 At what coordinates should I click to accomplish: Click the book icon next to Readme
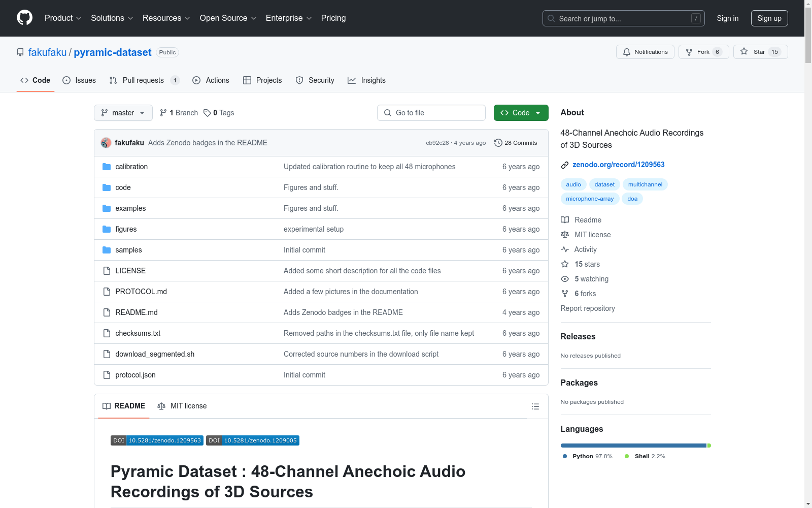coord(565,220)
